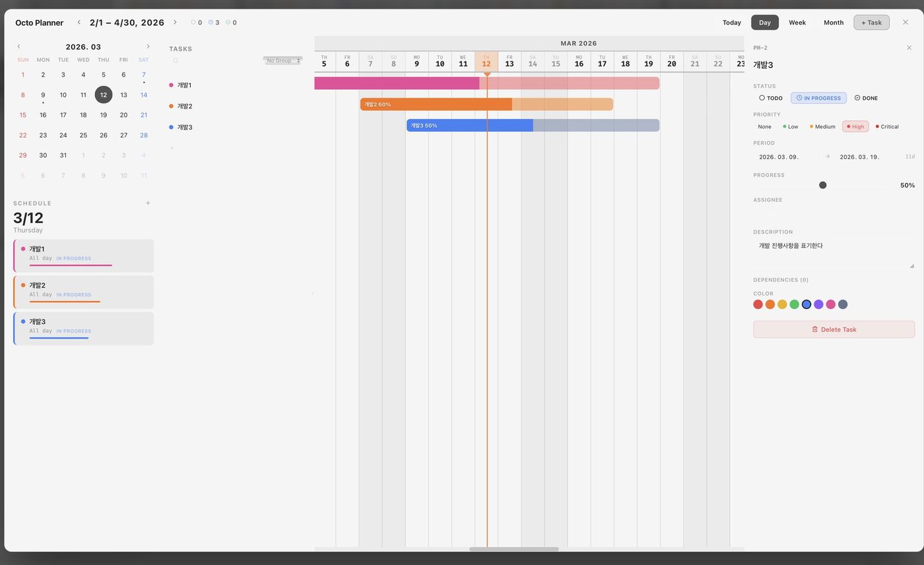Set status to TODO
924x565 pixels.
(x=771, y=98)
